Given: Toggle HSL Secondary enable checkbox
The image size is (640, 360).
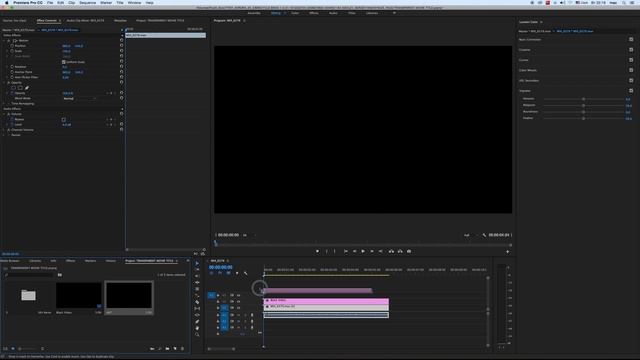Looking at the screenshot, I should (631, 80).
